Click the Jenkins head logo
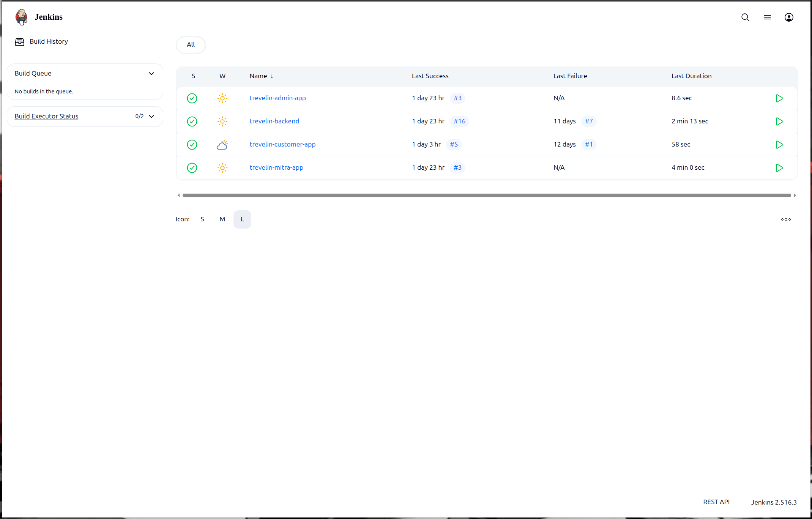The height and width of the screenshot is (519, 812). [x=21, y=17]
